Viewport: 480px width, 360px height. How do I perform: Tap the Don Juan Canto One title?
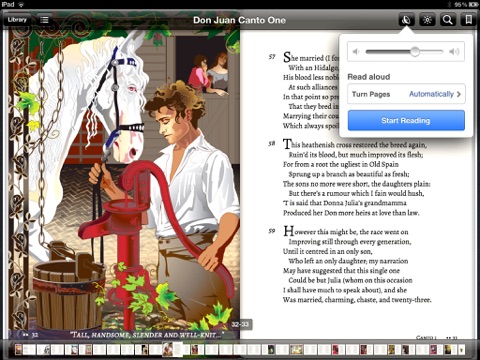239,20
